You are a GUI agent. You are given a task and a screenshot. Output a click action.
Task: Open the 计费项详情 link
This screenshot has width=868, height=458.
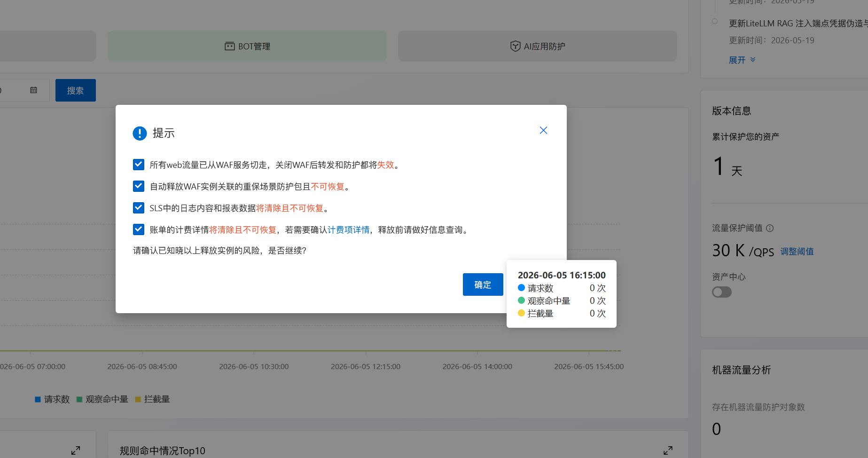click(x=348, y=230)
